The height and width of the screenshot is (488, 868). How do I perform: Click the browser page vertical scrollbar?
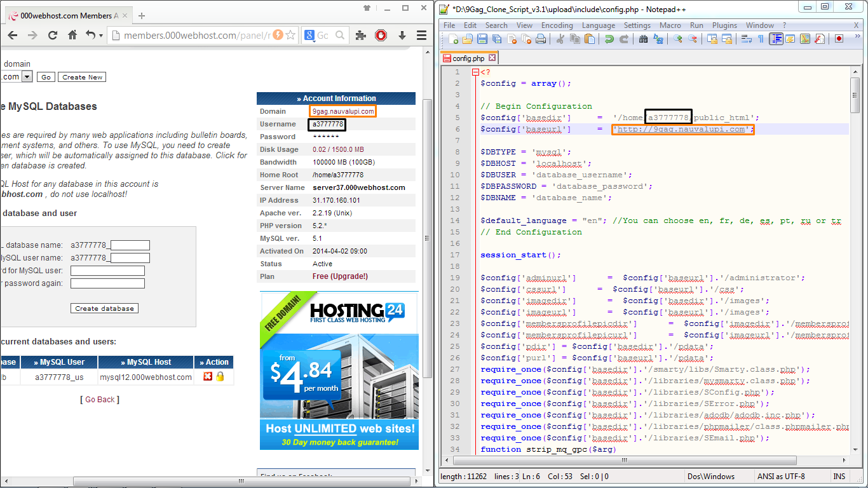[427, 238]
